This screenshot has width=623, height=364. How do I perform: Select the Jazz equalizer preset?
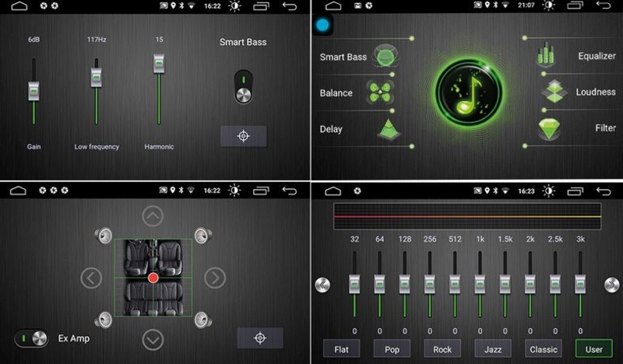pyautogui.click(x=493, y=348)
